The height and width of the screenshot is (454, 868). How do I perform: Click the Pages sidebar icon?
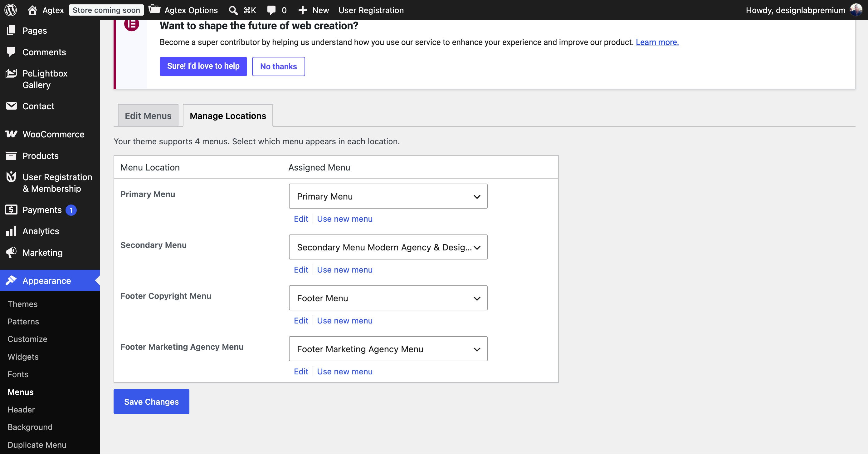click(11, 30)
